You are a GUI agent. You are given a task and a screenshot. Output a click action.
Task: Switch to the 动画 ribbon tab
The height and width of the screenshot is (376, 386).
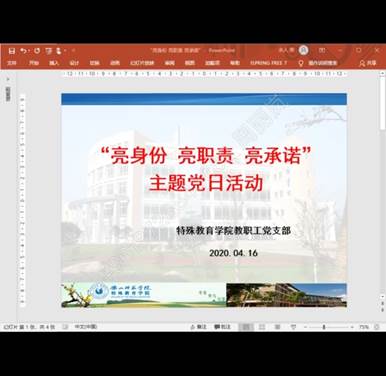pos(115,63)
